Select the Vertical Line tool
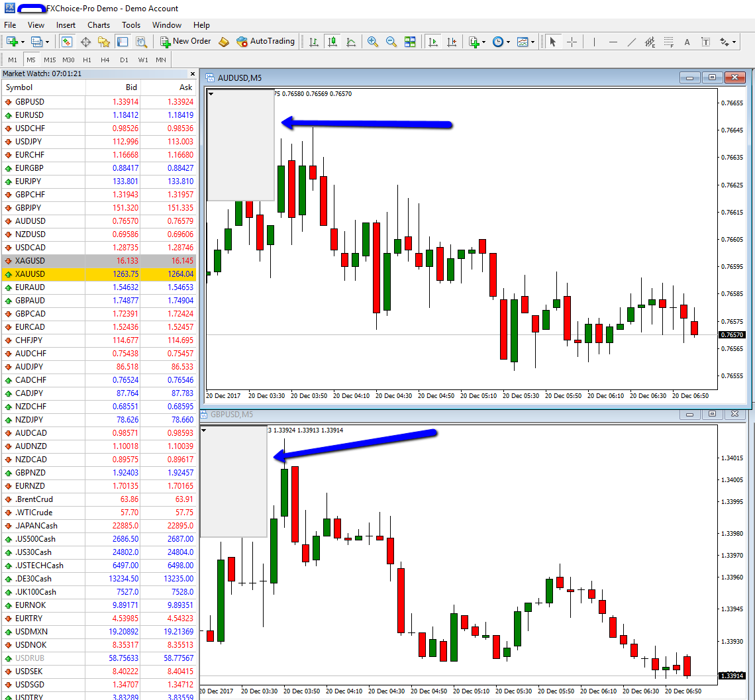Screen dimensions: 755x700 tap(594, 42)
